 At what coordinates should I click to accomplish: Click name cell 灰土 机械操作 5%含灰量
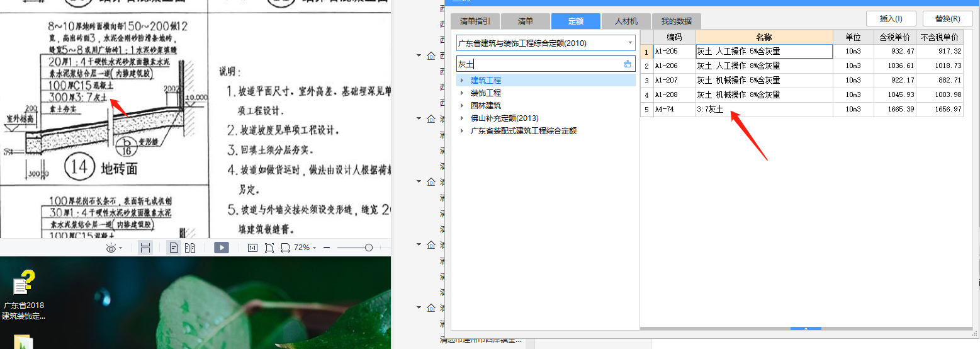[x=764, y=81]
